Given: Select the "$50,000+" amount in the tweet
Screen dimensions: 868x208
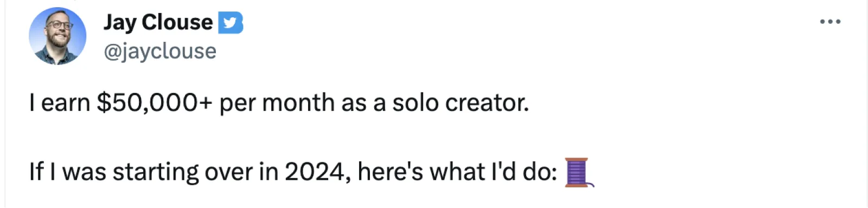Looking at the screenshot, I should tap(155, 103).
